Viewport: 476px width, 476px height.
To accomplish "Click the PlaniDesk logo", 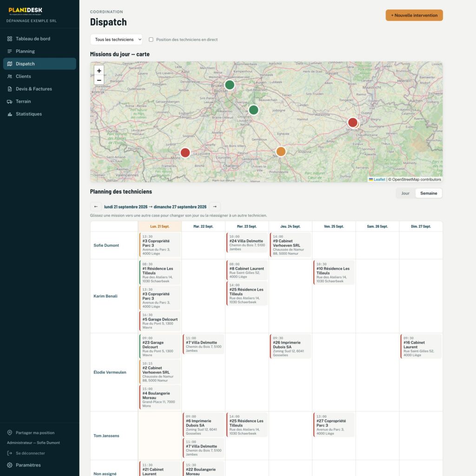I will click(26, 11).
